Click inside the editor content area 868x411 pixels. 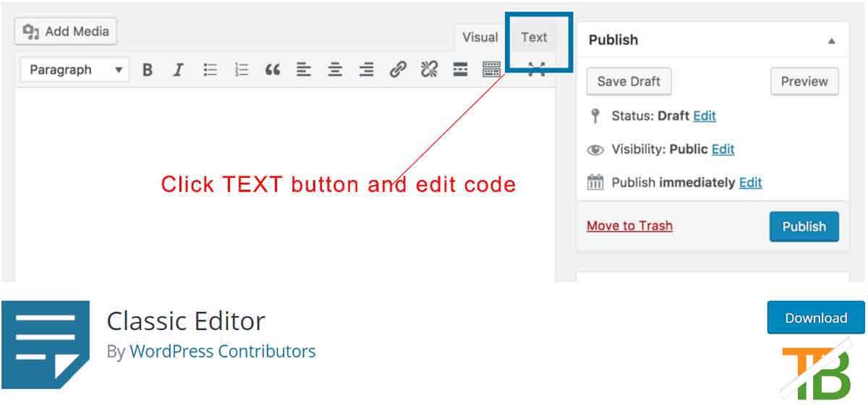[x=285, y=185]
